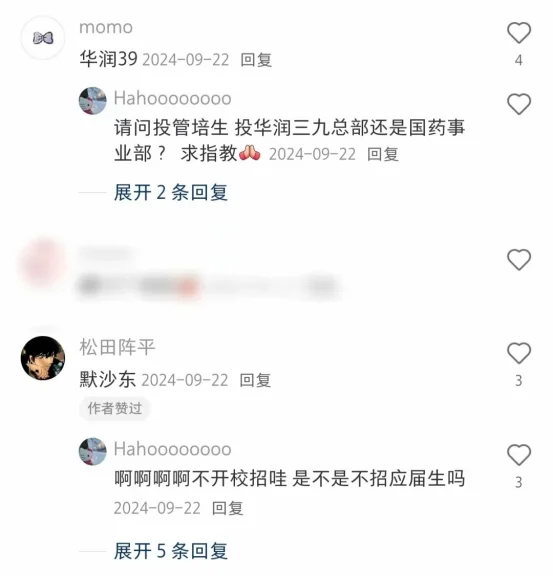Reply to Hahoooooooo's 求指教 comment
Viewport: 553px width, 576px height.
tap(383, 154)
